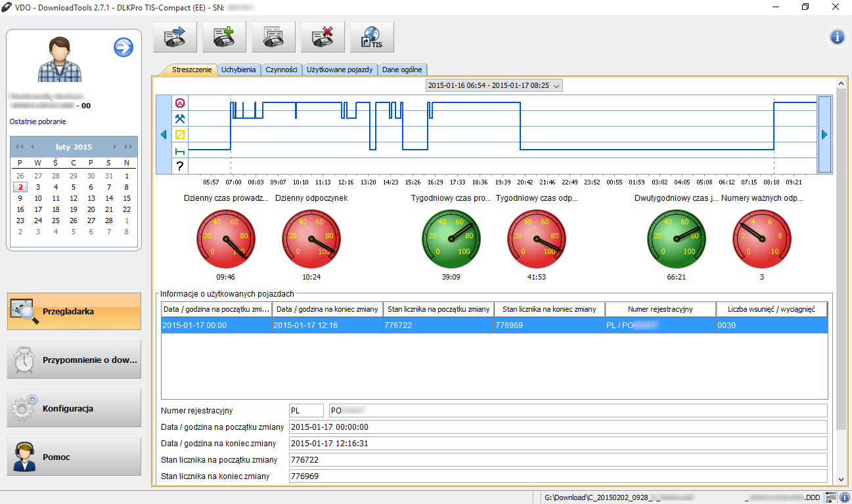Click the toolbar button with green plus

coord(224,37)
